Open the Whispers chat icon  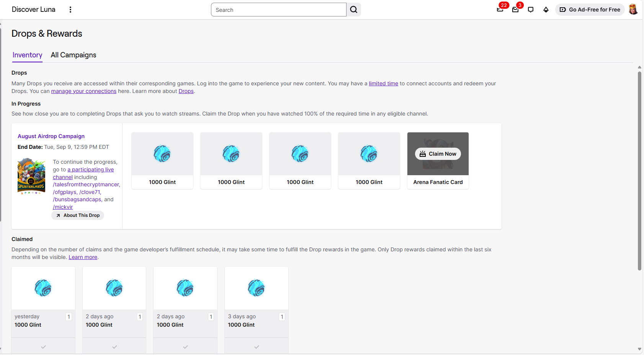coord(531,10)
